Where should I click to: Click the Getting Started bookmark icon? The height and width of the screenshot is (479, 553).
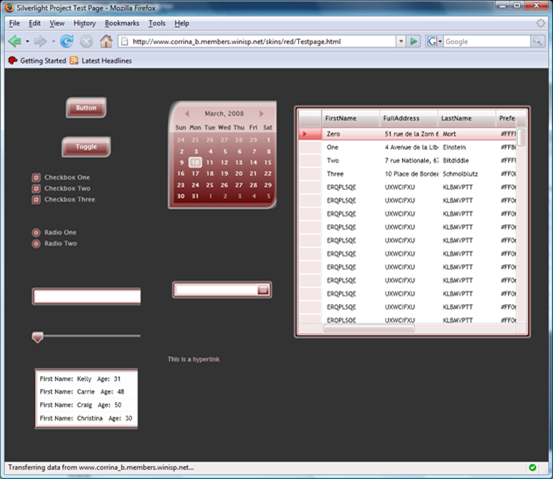click(13, 61)
